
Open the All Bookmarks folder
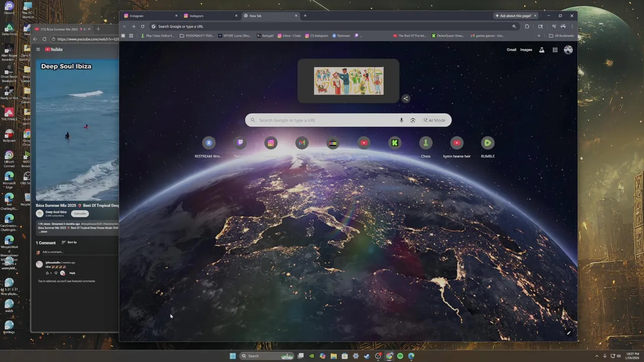(561, 36)
